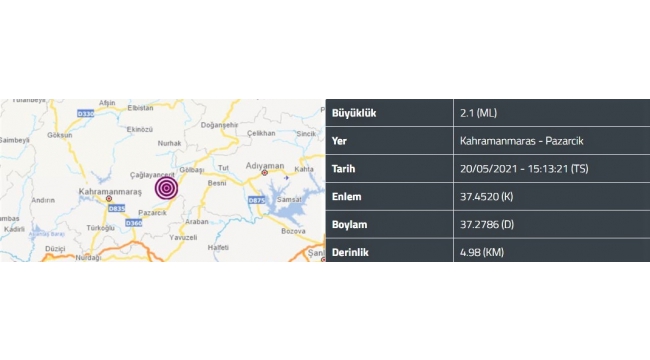Image resolution: width=650 pixels, height=360 pixels.
Task: Click the D330 road sign badge
Action: [85, 114]
